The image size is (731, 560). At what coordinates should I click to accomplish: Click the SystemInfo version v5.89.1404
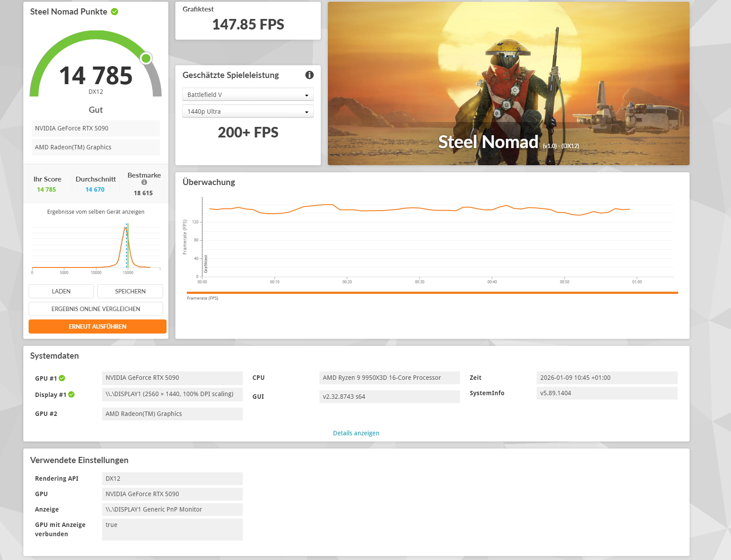pyautogui.click(x=607, y=393)
